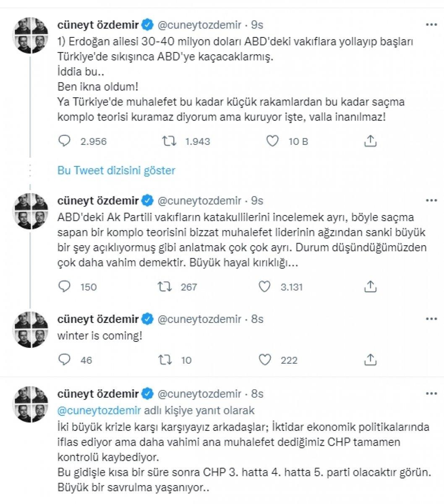Share the second tweet about AK Partili vakıflar

tap(370, 287)
